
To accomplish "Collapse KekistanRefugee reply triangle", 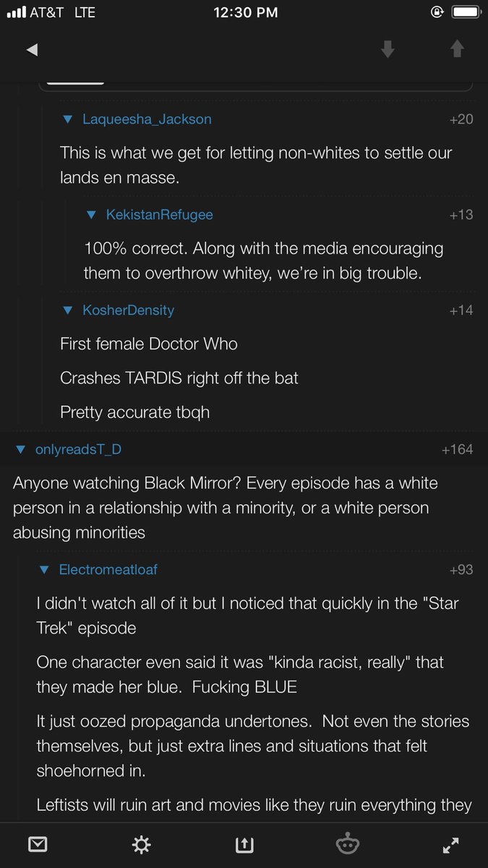I will pyautogui.click(x=91, y=215).
